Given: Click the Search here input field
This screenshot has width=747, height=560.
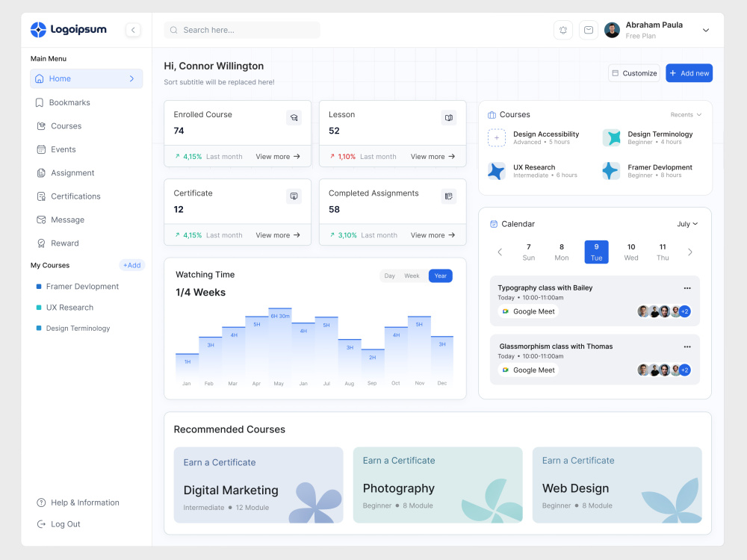Looking at the screenshot, I should [242, 30].
